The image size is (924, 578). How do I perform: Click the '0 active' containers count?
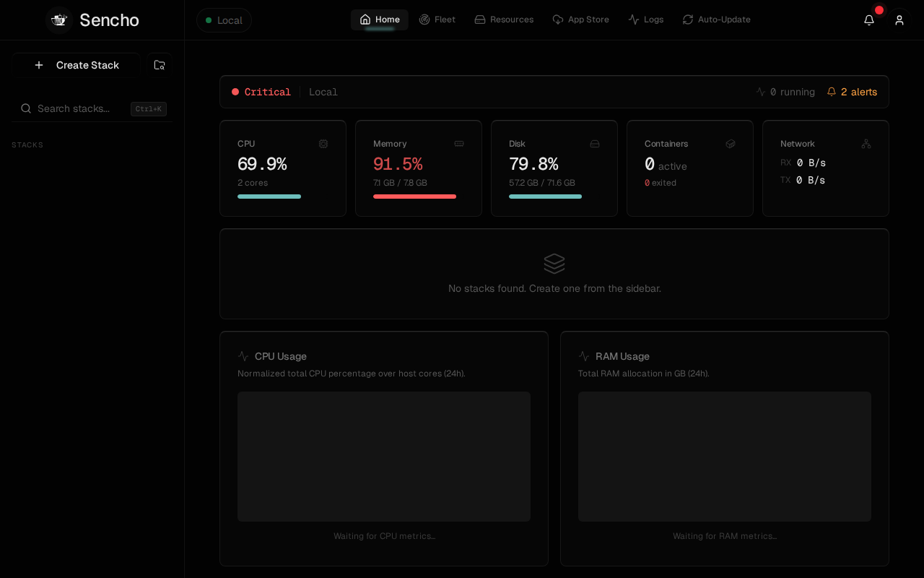pos(666,165)
